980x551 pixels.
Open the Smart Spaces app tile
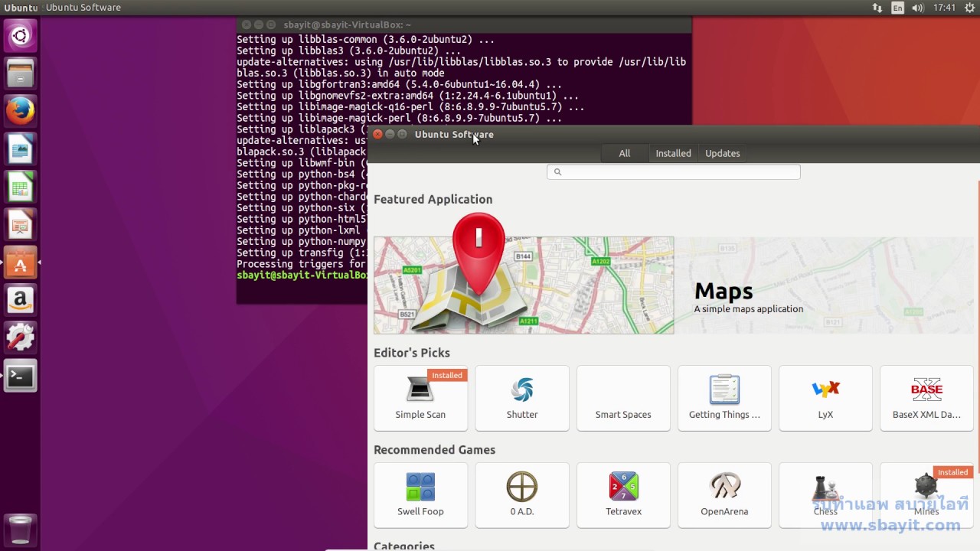click(623, 398)
